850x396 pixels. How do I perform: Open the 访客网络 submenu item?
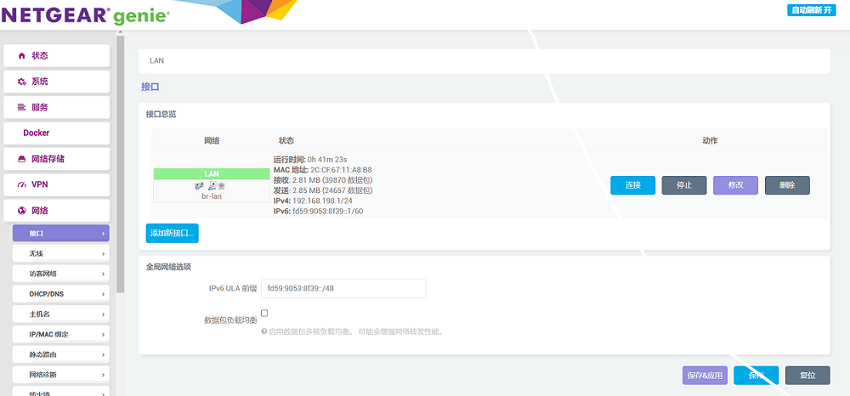click(61, 274)
